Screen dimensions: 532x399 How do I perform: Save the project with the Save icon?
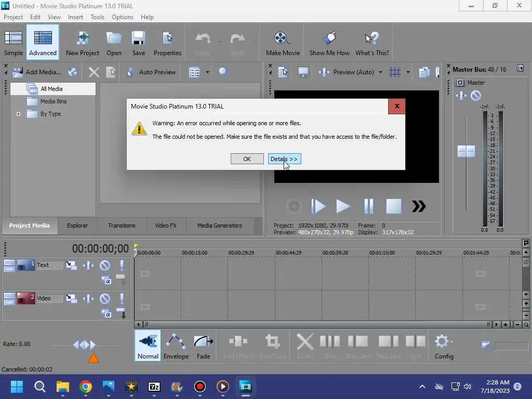tap(138, 43)
